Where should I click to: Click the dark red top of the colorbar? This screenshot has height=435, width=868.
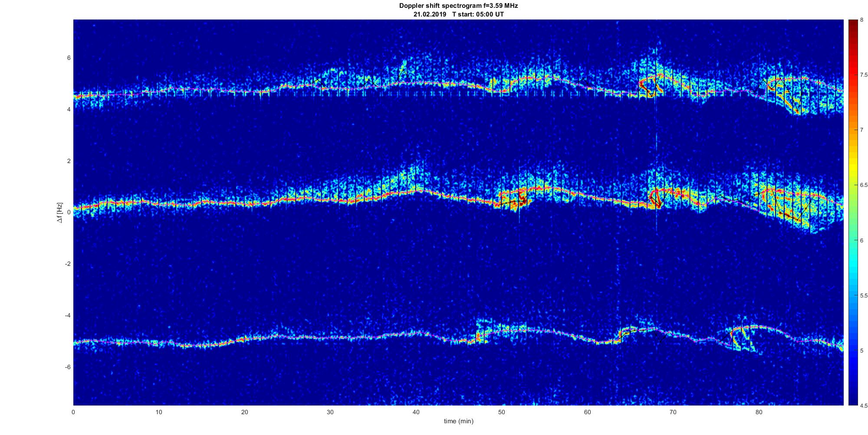(x=853, y=24)
